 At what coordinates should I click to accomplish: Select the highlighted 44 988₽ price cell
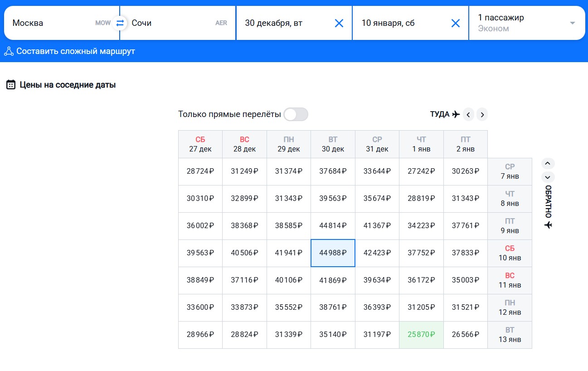[x=333, y=253]
